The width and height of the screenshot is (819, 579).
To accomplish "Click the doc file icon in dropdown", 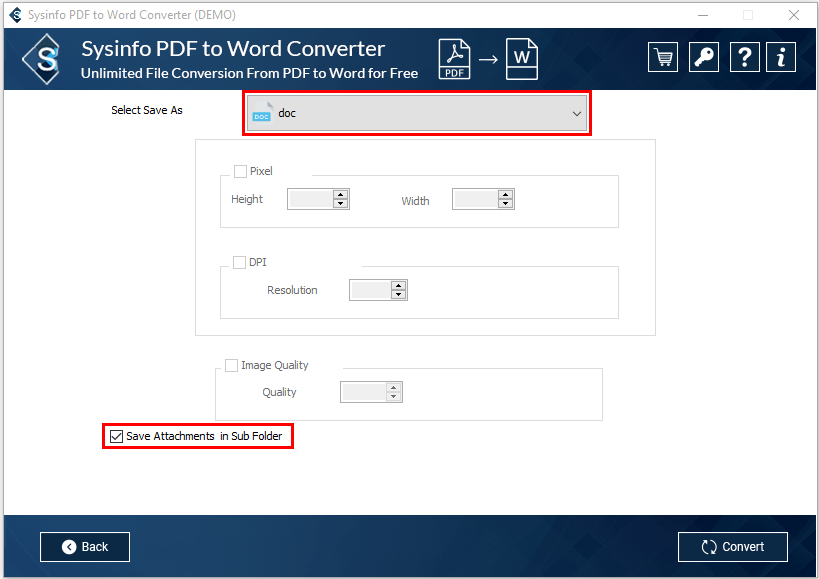I will pyautogui.click(x=262, y=113).
